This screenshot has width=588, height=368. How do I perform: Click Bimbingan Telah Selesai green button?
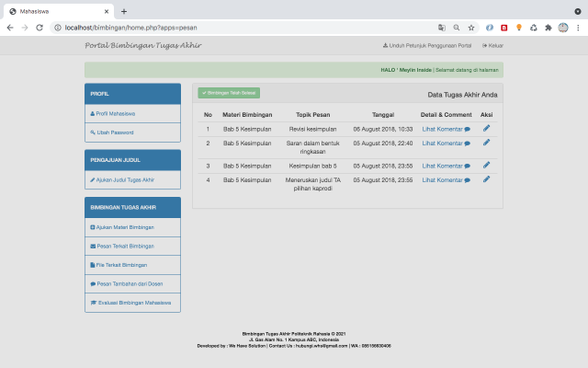coord(229,93)
